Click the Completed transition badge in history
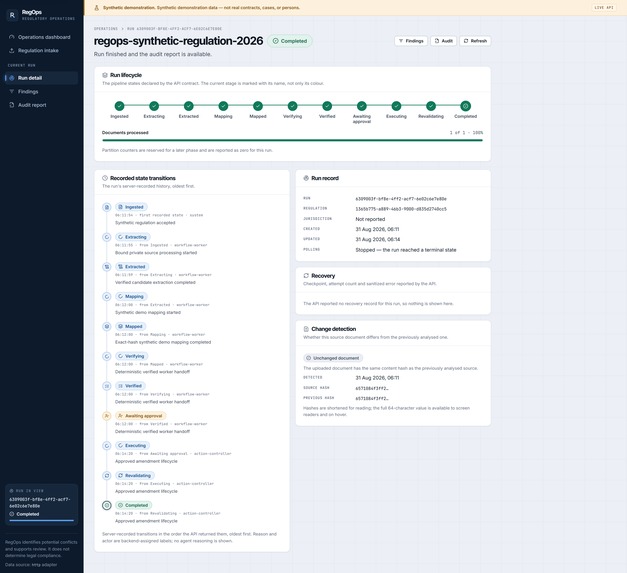This screenshot has height=573, width=627. pyautogui.click(x=134, y=505)
